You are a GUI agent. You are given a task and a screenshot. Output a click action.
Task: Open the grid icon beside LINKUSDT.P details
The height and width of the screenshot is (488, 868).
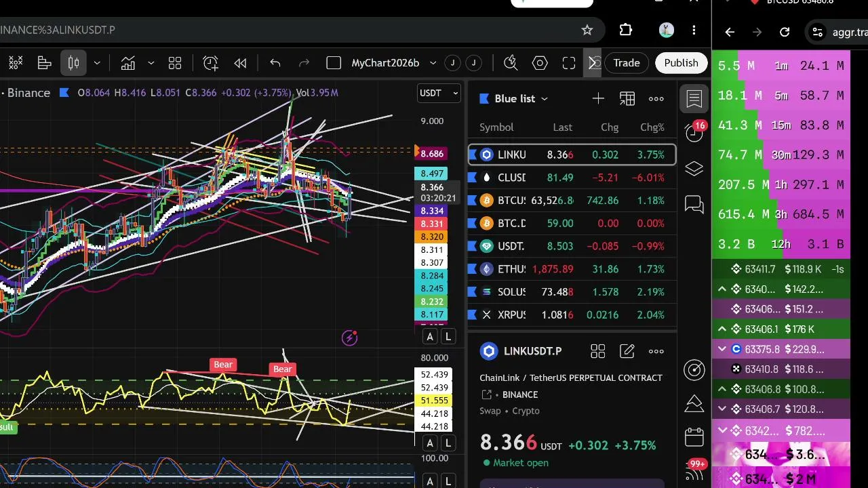point(597,351)
